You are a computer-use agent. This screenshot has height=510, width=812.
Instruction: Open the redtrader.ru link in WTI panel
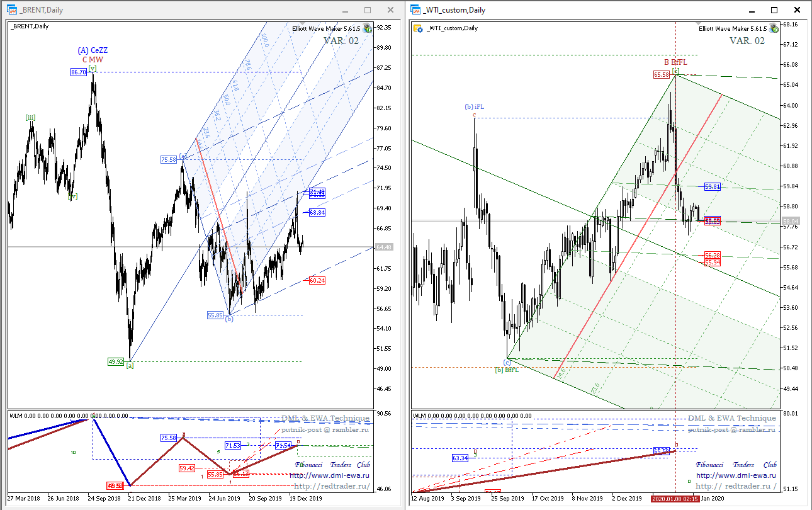736,486
